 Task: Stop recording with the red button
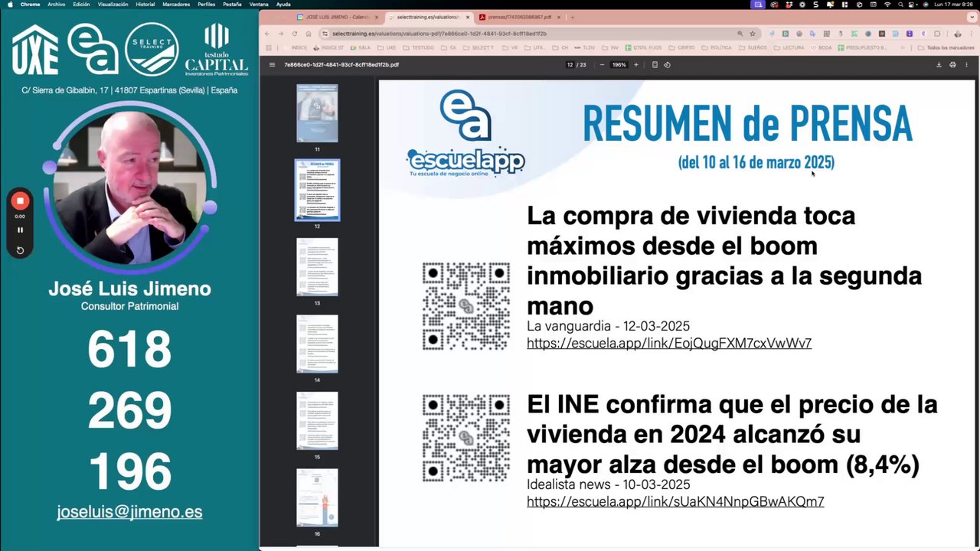(20, 201)
